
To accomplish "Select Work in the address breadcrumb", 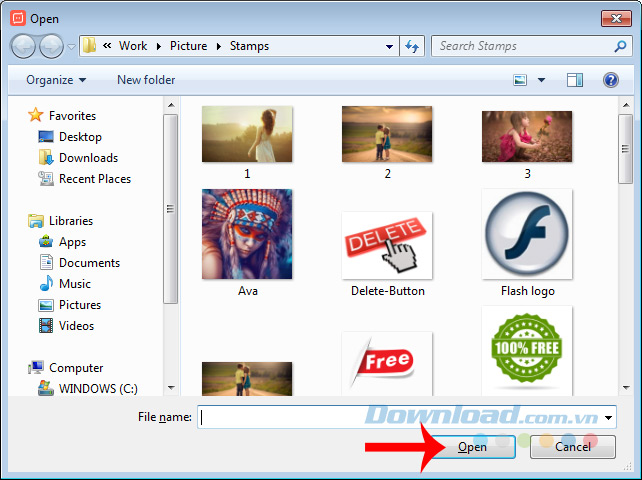I will click(133, 46).
